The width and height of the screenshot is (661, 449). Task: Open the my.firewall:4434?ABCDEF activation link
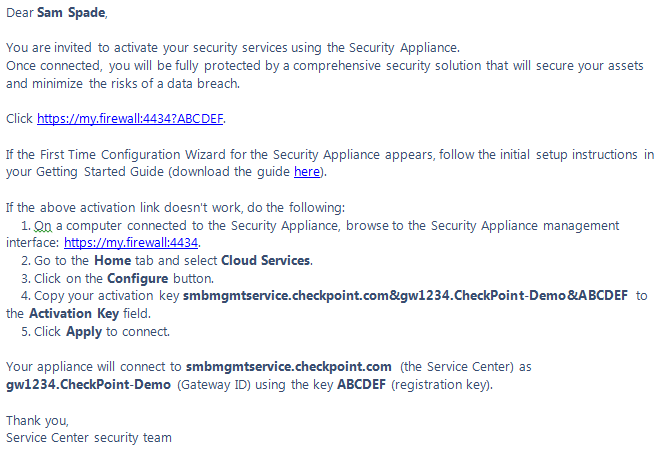130,119
